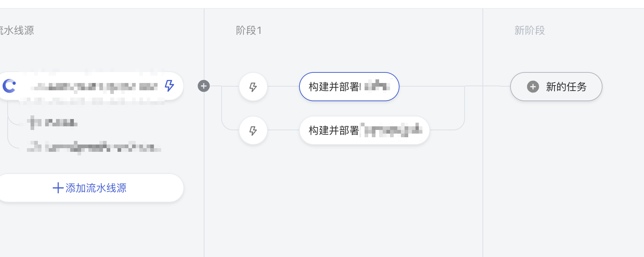
Task: Select the blue-outlined 构建并部署 task node
Action: click(x=349, y=87)
